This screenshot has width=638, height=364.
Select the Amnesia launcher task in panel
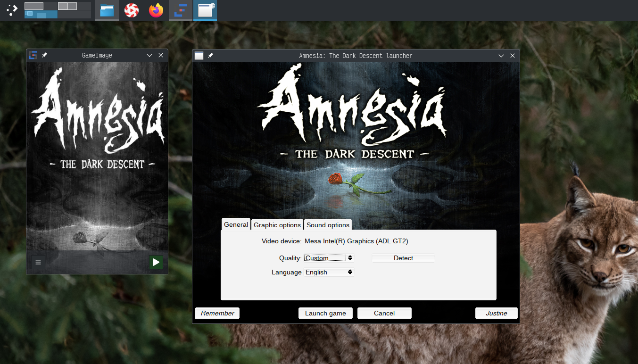(x=205, y=10)
